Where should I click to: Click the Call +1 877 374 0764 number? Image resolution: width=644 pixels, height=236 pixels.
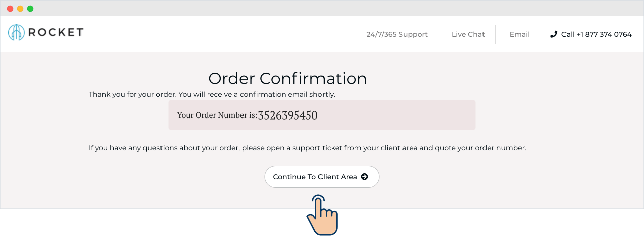pos(596,34)
